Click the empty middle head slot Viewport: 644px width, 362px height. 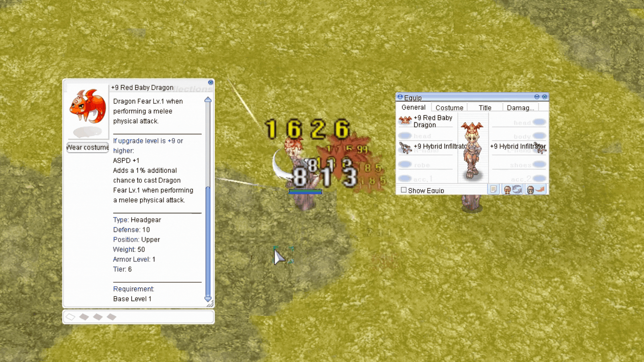pyautogui.click(x=405, y=136)
